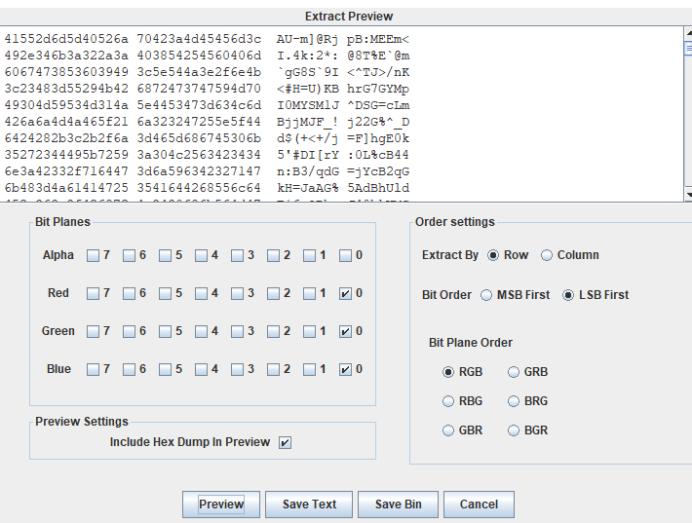Enable Blue bit plane 5
Viewport: 692px width, 523px height.
click(x=165, y=369)
